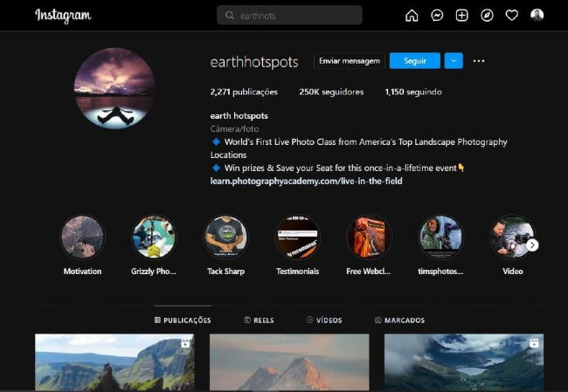Click the earthhotspots username heading
Image resolution: width=568 pixels, height=392 pixels.
pos(254,62)
